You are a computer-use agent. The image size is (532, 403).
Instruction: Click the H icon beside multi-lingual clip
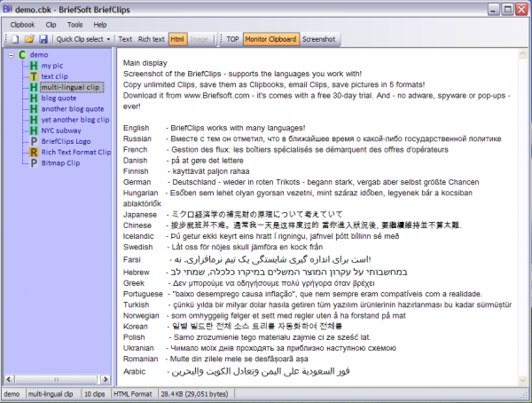pyautogui.click(x=34, y=87)
